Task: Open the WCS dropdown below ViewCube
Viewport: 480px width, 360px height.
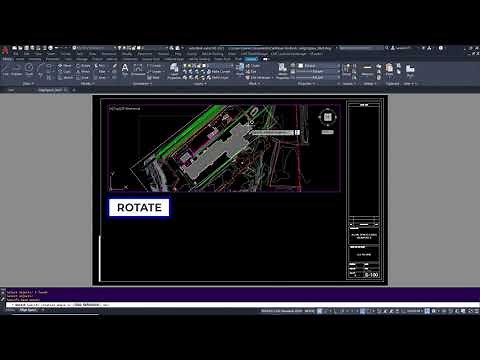Action: pyautogui.click(x=327, y=132)
